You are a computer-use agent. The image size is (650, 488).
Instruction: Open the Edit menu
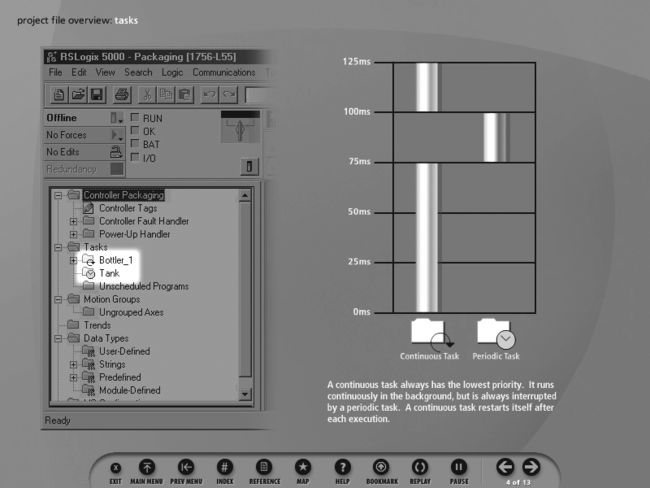(x=79, y=72)
